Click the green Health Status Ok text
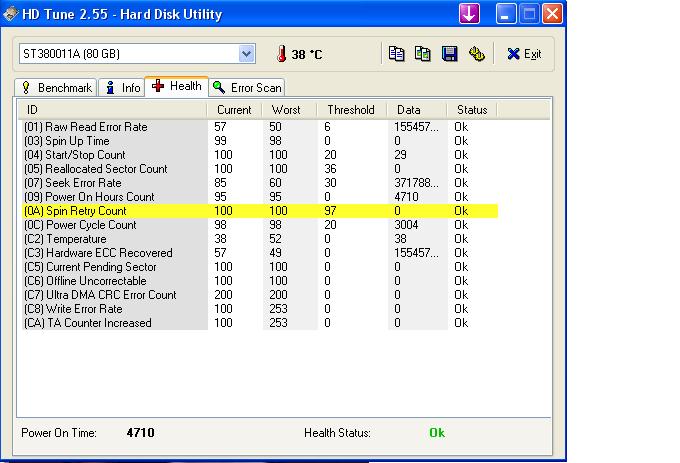The height and width of the screenshot is (463, 680). click(x=437, y=433)
